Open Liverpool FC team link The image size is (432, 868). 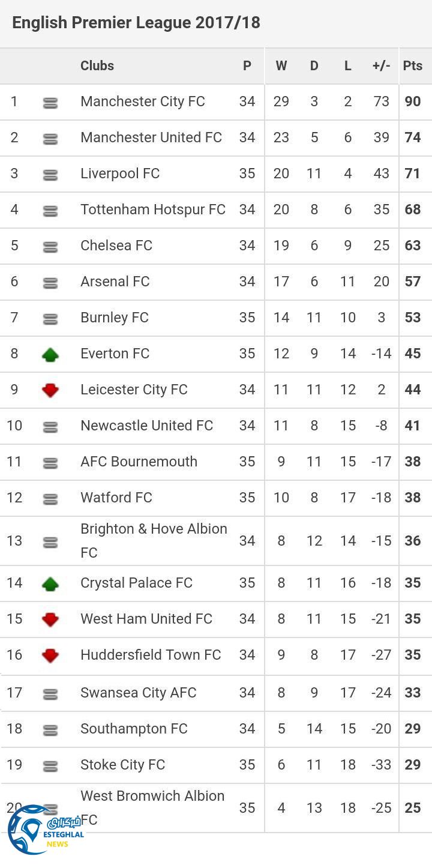pos(120,173)
